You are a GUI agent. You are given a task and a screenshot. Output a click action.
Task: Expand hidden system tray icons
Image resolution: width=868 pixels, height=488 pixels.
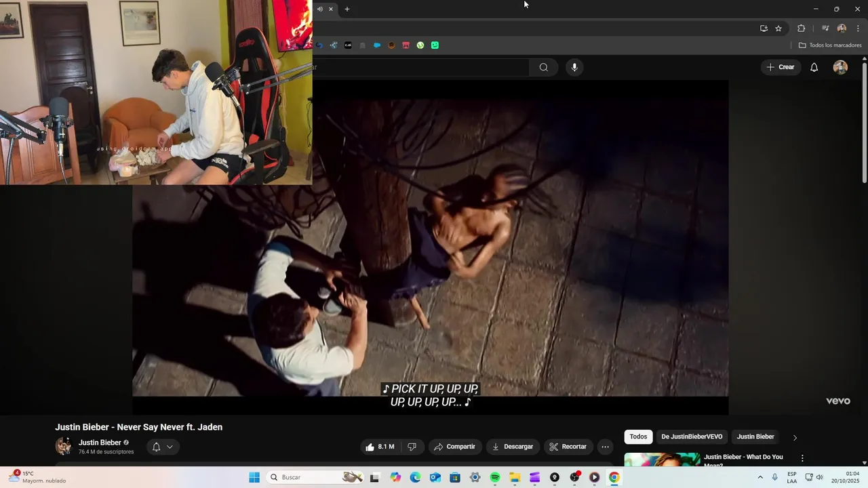[760, 477]
